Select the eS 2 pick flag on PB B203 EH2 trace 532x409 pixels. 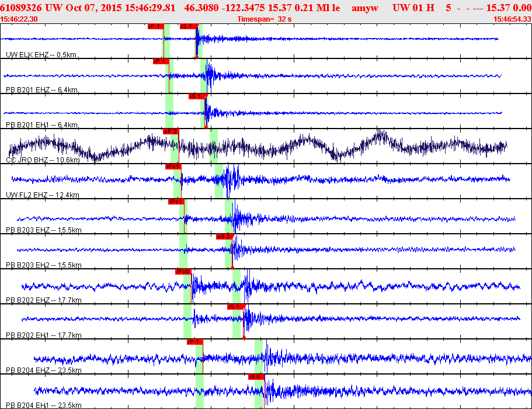coord(224,237)
